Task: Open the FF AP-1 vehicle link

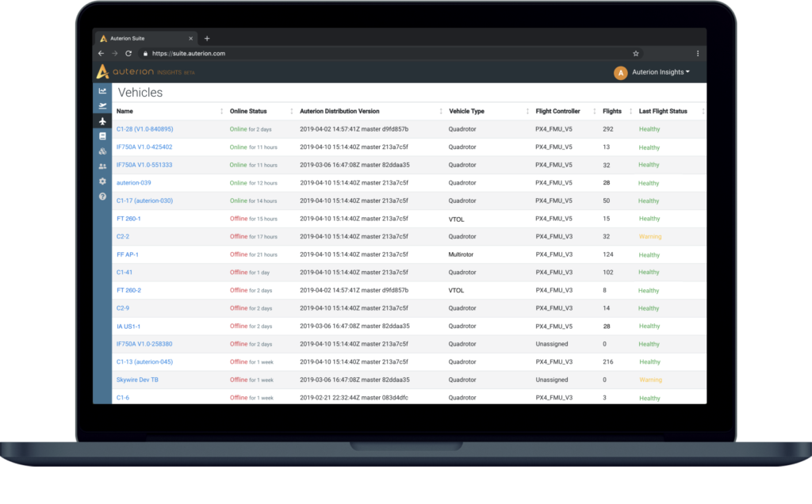Action: 128,254
